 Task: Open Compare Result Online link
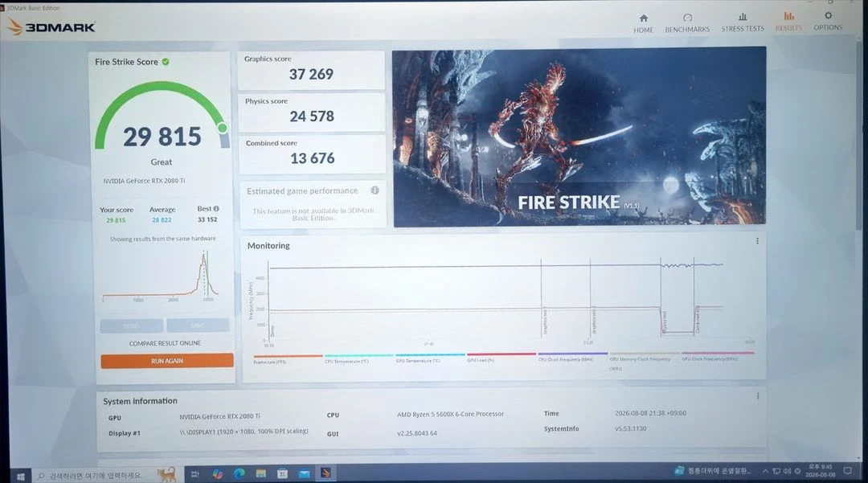[165, 343]
